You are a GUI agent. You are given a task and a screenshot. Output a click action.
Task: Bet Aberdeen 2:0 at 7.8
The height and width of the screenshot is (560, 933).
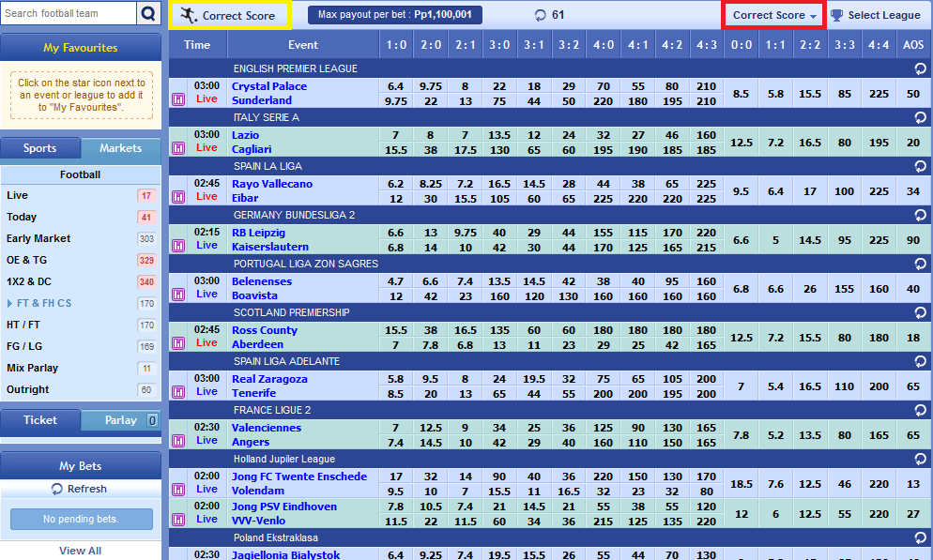pos(430,345)
